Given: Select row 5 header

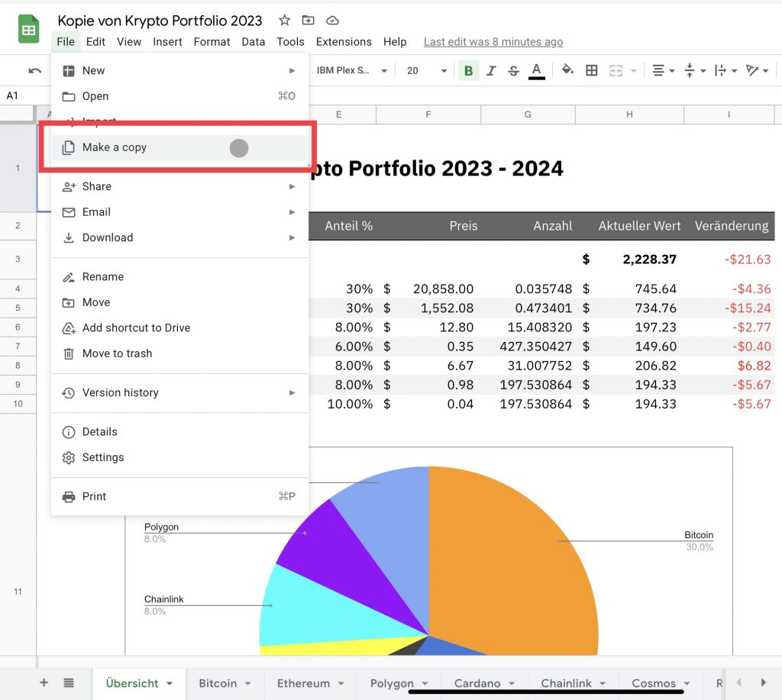Looking at the screenshot, I should tap(18, 308).
